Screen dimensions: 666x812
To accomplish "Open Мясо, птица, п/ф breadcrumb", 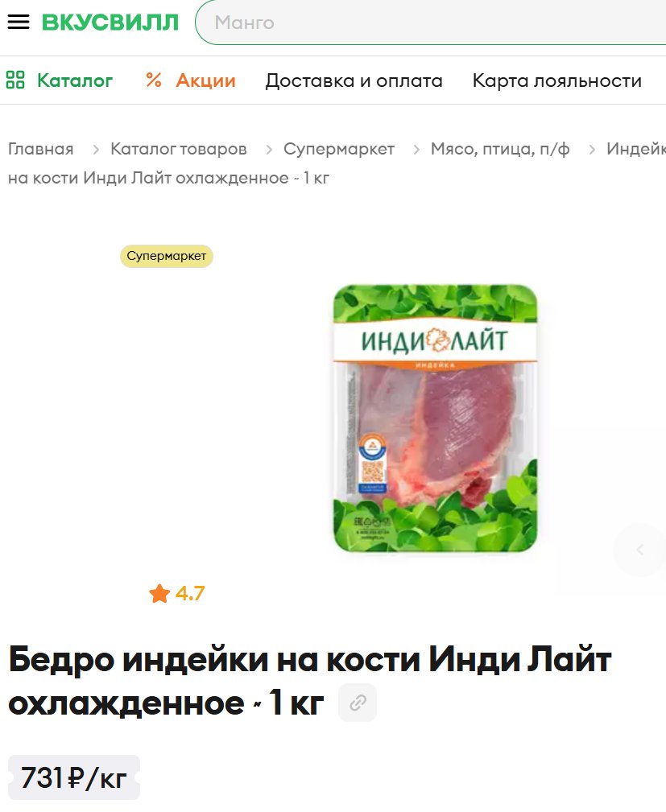I will click(x=500, y=149).
